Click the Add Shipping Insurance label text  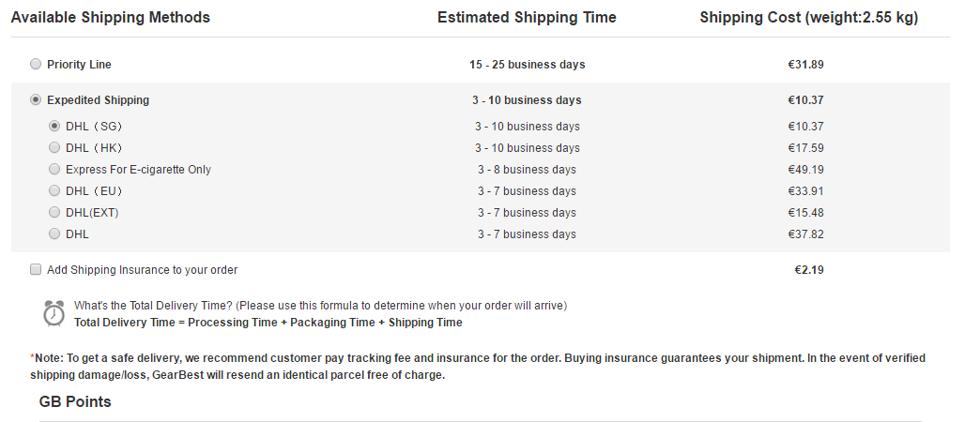point(142,270)
